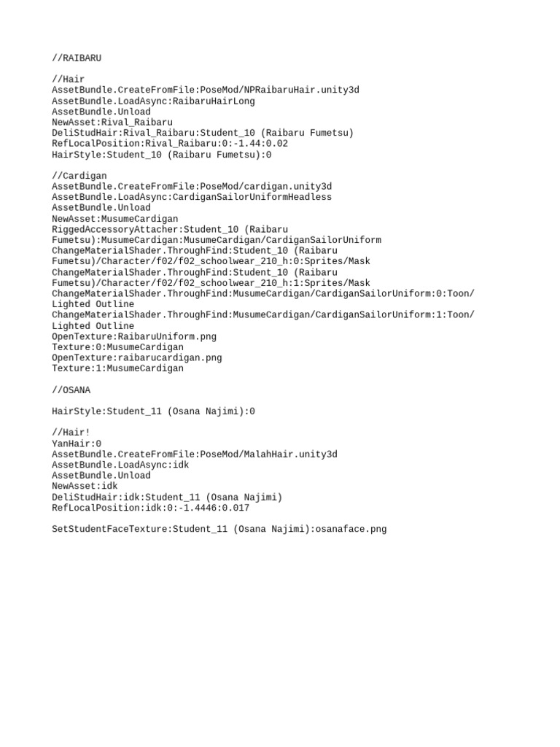Viewport: 560px width, 747px height.
Task: Click the //Hair comment line
Action: (x=68, y=79)
